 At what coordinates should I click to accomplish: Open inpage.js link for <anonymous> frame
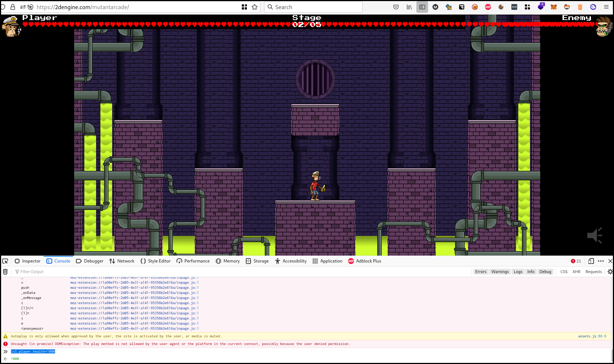coord(134,329)
